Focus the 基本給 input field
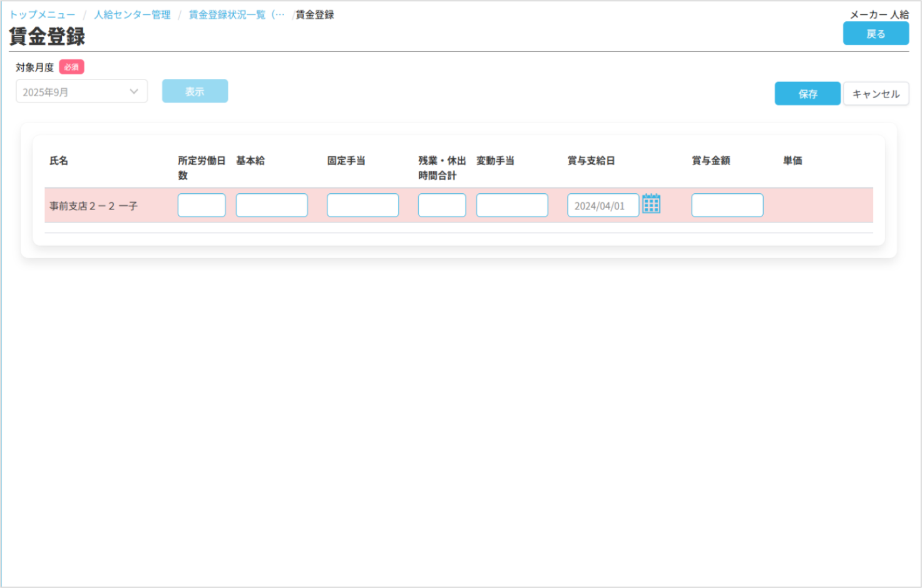Screen dimensions: 922x588 point(272,205)
